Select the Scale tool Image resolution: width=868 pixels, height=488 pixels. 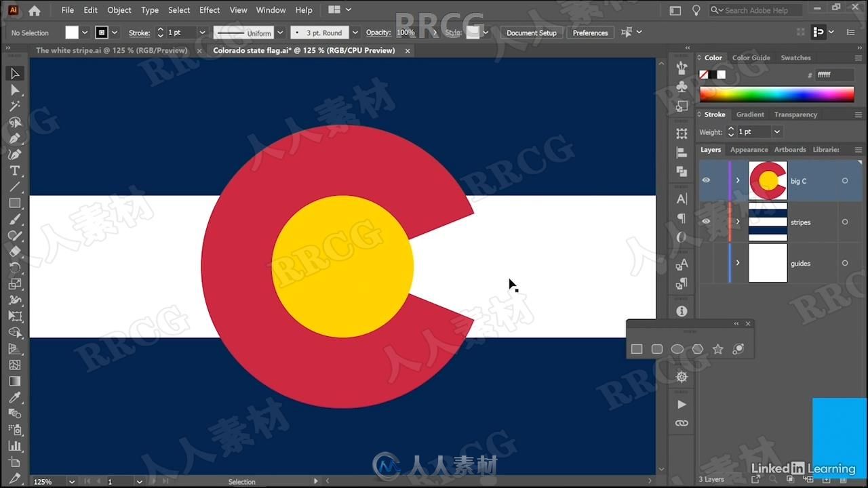[x=15, y=284]
